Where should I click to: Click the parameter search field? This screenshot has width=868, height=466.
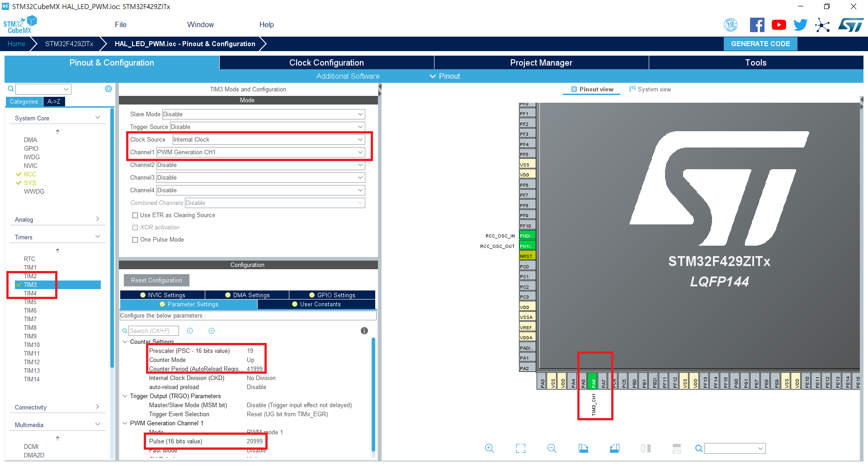[154, 331]
